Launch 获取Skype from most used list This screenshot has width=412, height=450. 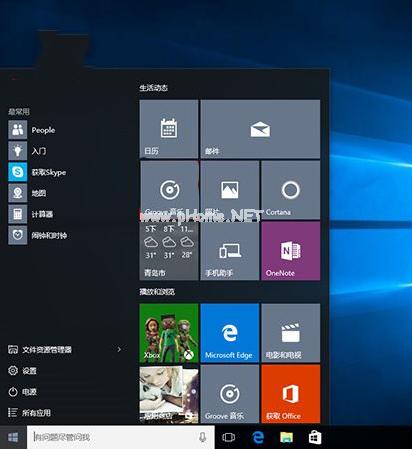click(x=37, y=172)
